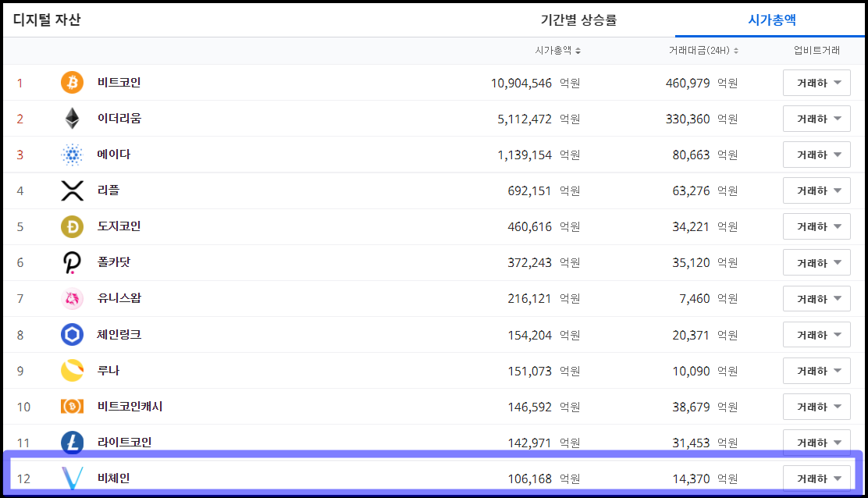Click the Cardano (에이다) icon
Viewport: 868px width, 498px height.
(72, 155)
